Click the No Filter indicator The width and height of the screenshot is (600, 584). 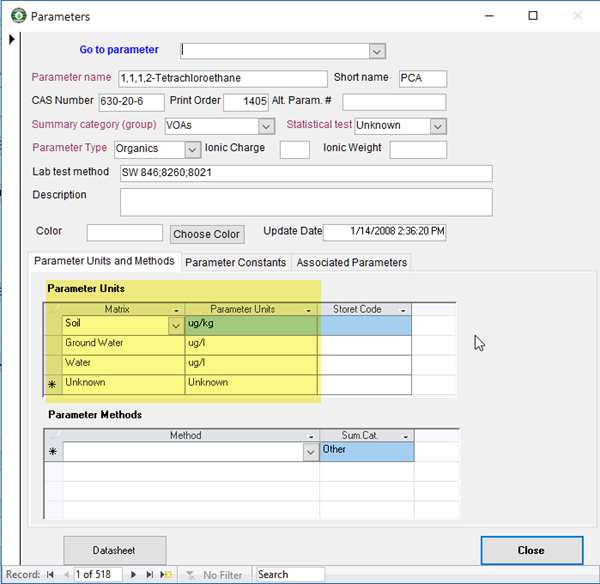[x=215, y=575]
